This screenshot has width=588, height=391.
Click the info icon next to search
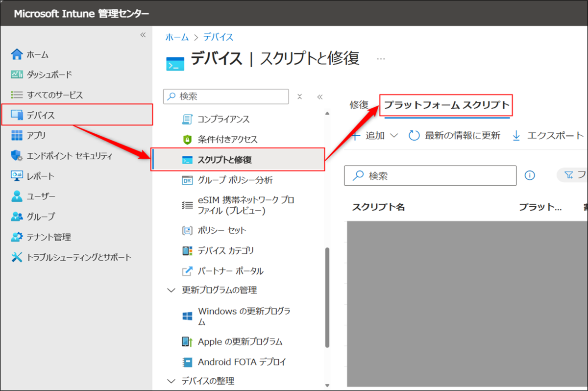tap(530, 175)
